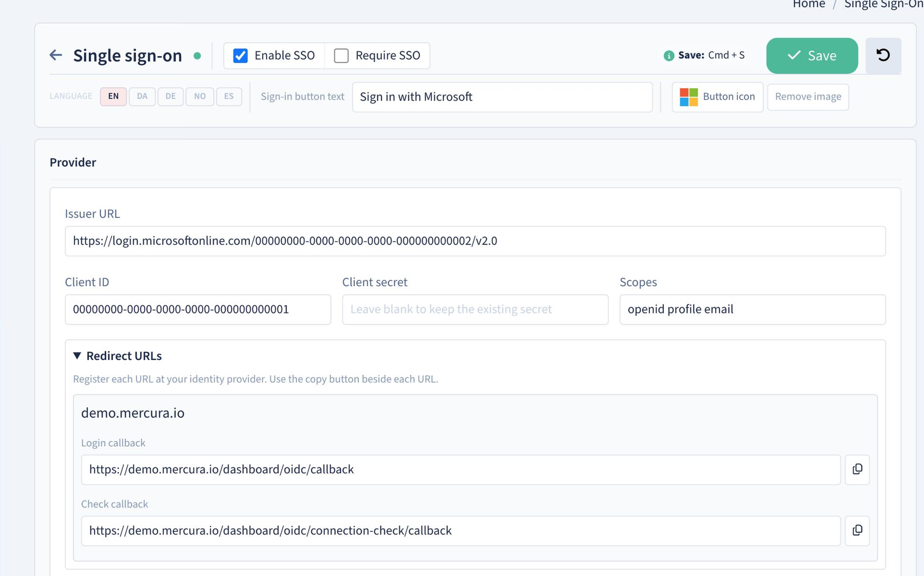The width and height of the screenshot is (924, 576).
Task: Click the reset/undo changes icon
Action: point(883,55)
